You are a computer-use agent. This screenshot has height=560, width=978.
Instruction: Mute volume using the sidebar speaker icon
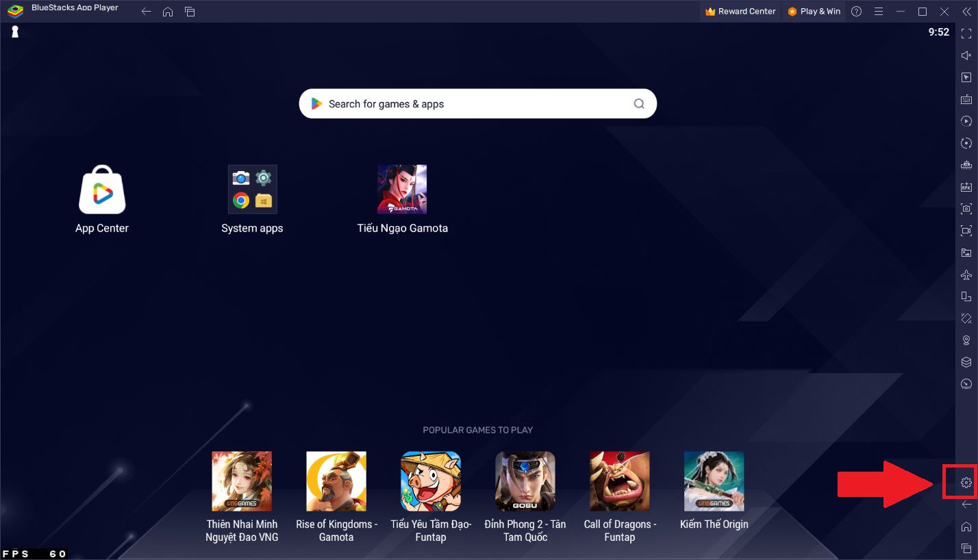pos(966,55)
